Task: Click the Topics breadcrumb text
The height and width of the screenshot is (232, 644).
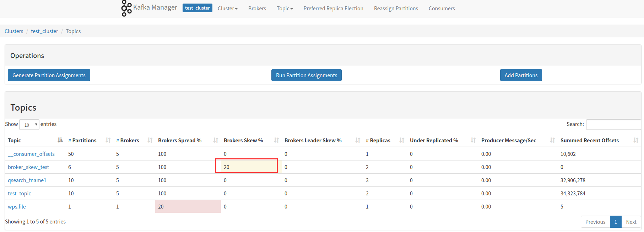Action: (73, 31)
